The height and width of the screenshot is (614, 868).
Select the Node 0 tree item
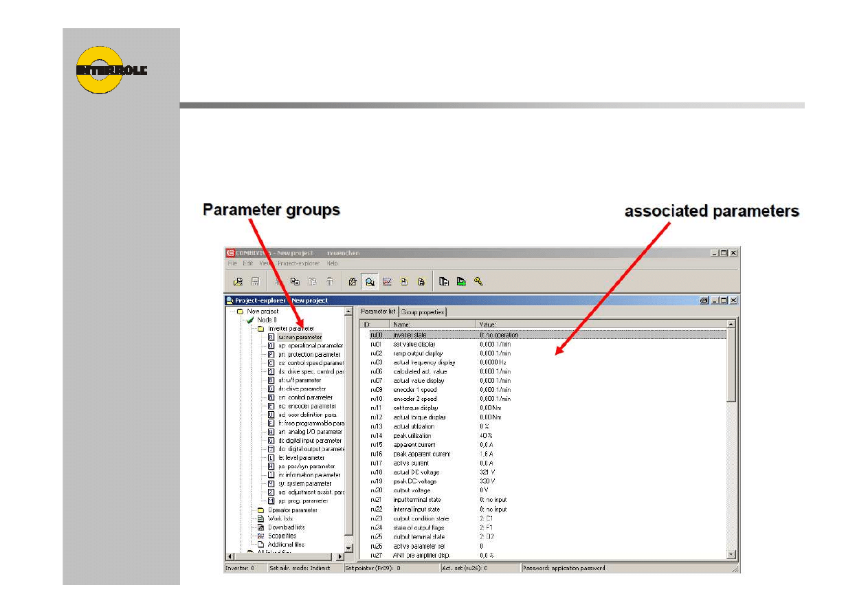(x=267, y=320)
